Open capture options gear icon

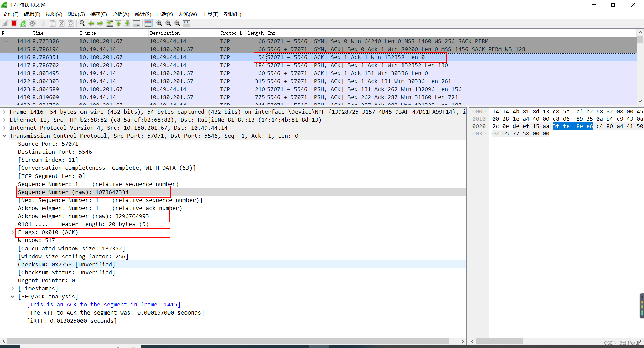coord(32,23)
